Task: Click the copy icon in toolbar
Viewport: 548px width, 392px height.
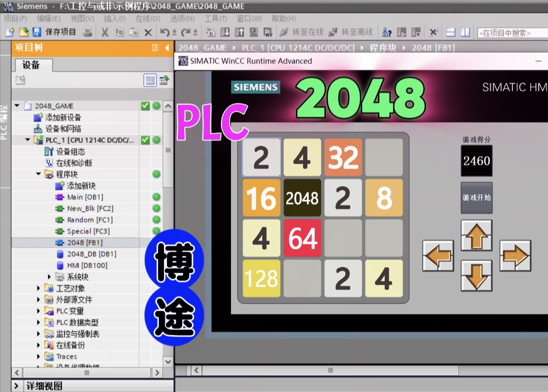Action: [x=119, y=33]
